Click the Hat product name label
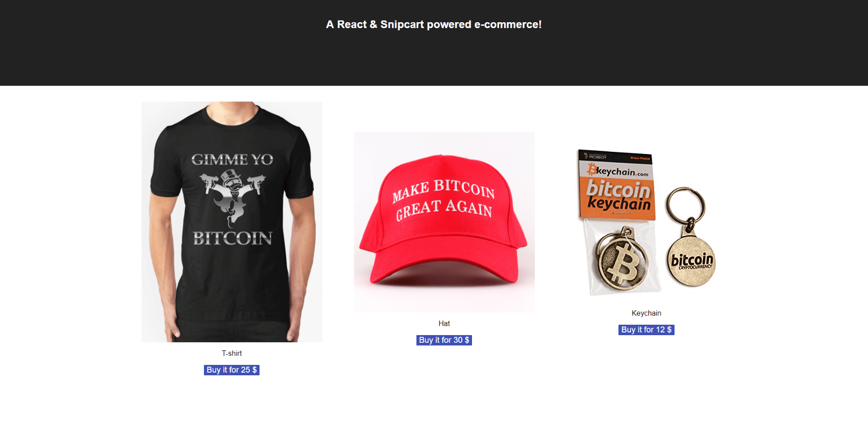Image resolution: width=868 pixels, height=429 pixels. [x=444, y=323]
